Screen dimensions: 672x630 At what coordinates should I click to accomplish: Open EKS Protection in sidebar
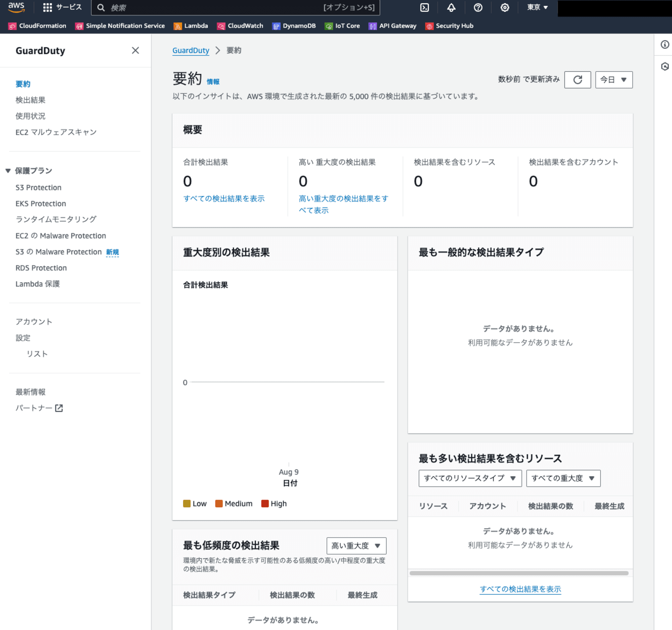pyautogui.click(x=41, y=204)
